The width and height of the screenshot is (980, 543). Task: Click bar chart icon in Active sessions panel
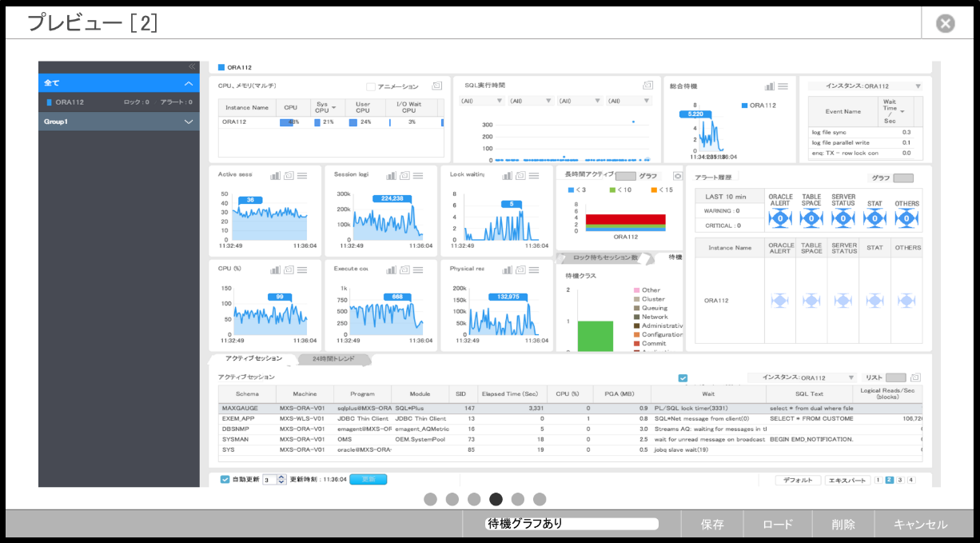(x=275, y=175)
